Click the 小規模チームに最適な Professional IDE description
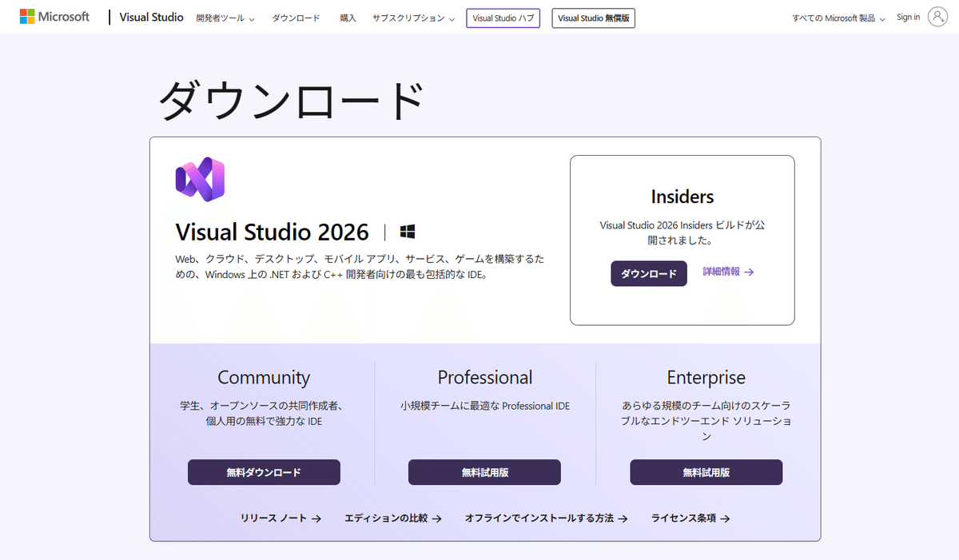Viewport: 959px width, 560px height. point(485,406)
